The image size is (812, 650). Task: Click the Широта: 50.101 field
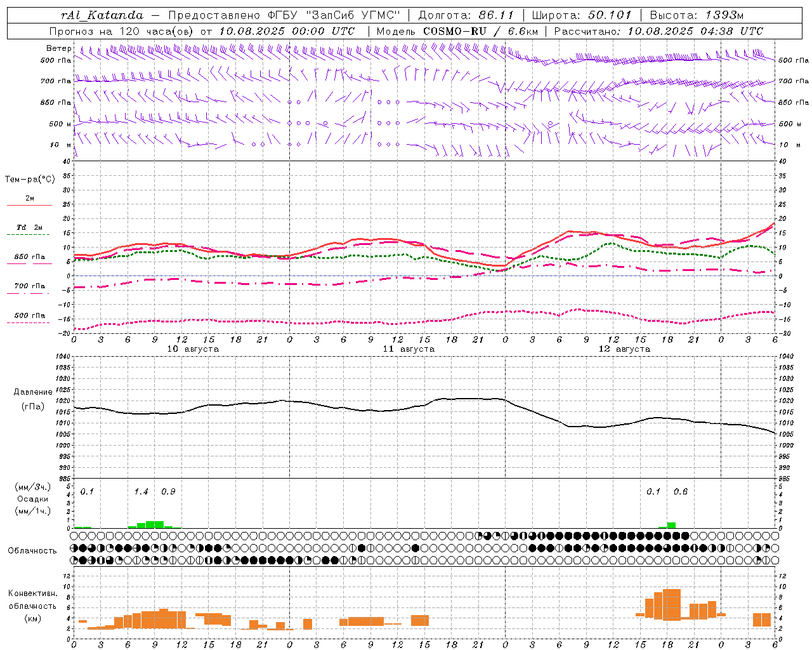click(582, 15)
